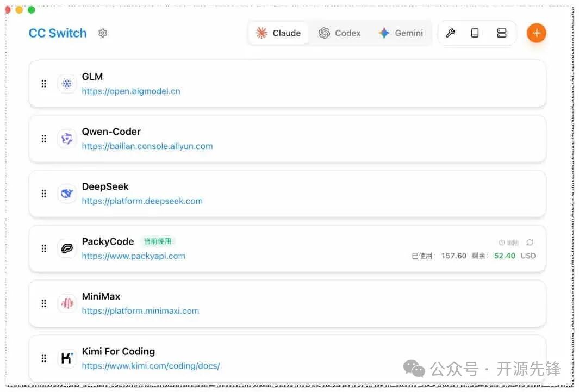Refresh PackyCode usage balance
Viewport: 579px width, 392px height.
(x=530, y=242)
